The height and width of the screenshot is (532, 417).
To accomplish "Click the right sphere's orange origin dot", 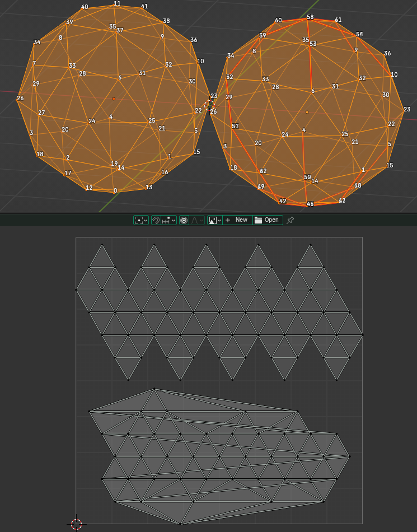I will click(x=307, y=112).
